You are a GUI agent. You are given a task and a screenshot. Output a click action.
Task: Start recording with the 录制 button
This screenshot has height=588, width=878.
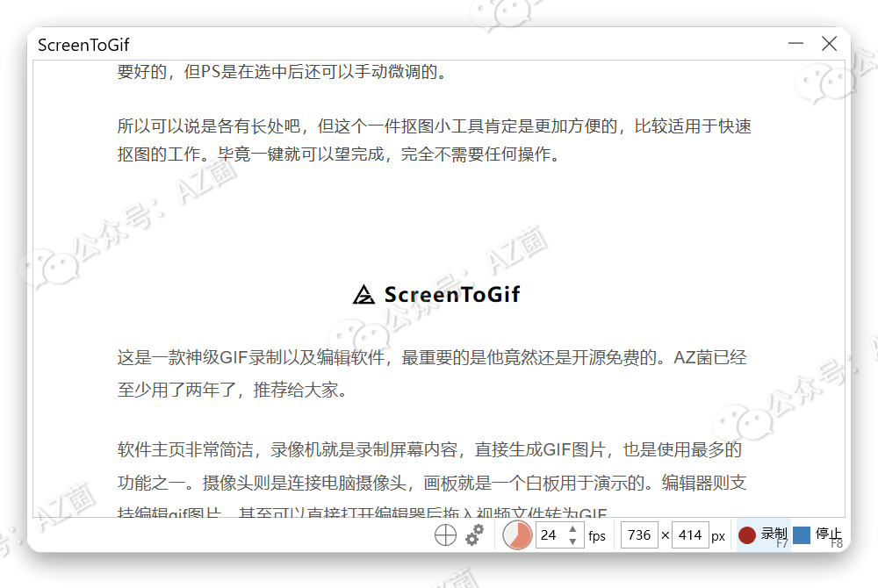pos(763,535)
